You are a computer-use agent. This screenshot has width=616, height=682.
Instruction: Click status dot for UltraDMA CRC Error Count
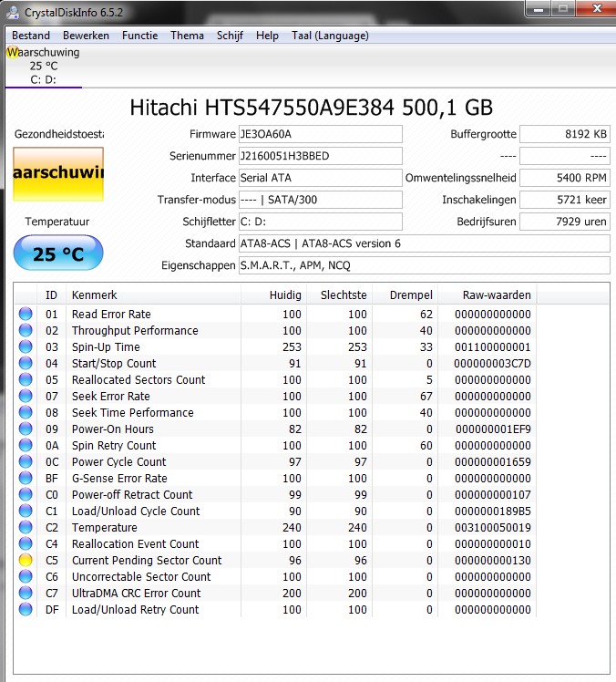pos(26,593)
